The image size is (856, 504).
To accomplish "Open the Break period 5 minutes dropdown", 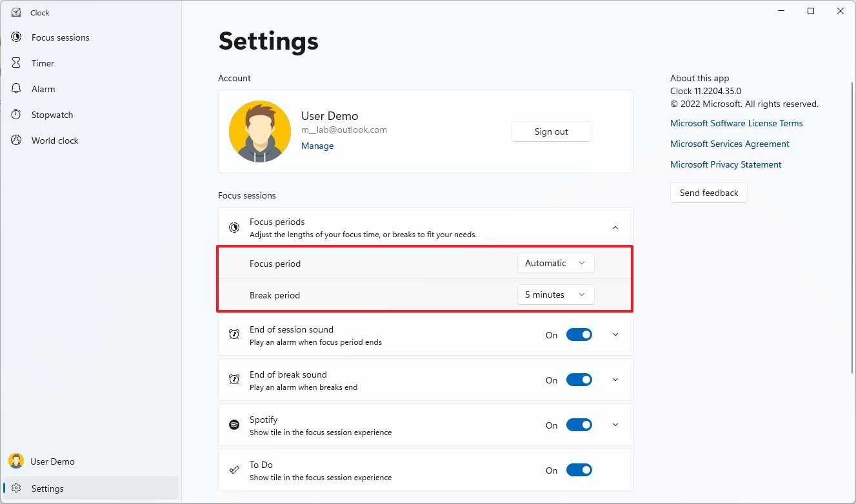I will point(555,295).
